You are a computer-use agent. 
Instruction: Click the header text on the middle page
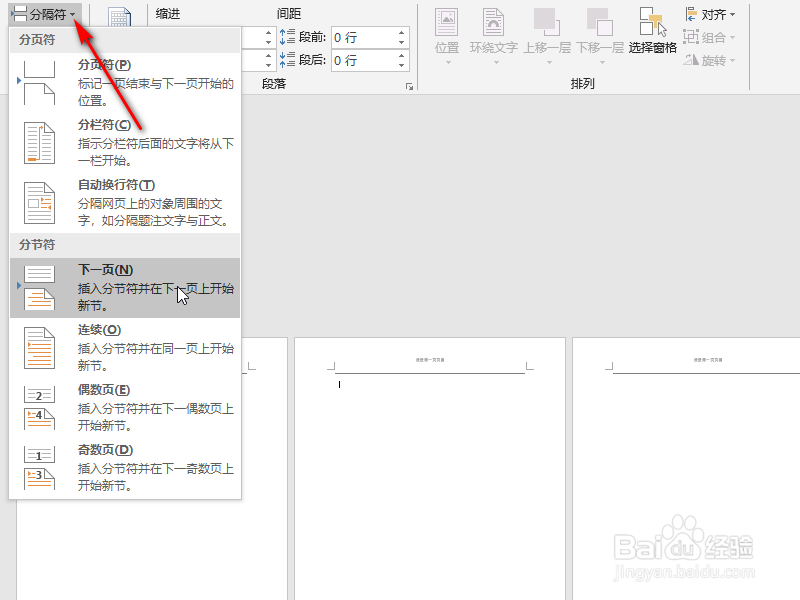[x=430, y=360]
